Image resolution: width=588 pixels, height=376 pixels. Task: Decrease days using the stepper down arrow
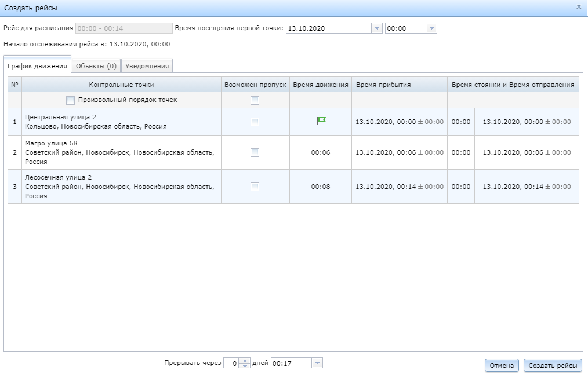pyautogui.click(x=245, y=365)
